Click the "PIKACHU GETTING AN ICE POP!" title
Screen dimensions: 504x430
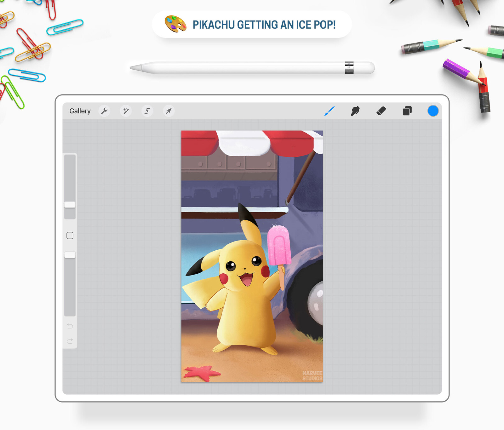coord(264,25)
